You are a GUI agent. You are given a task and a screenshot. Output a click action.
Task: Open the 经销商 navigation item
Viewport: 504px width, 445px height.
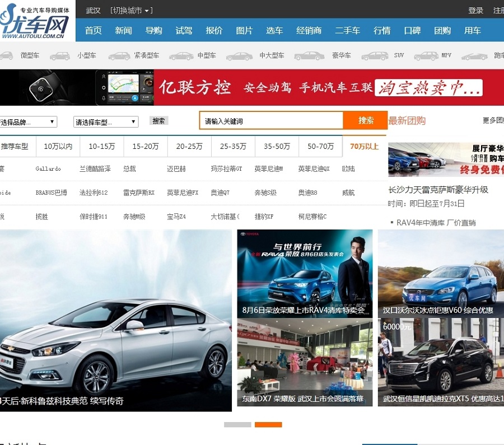(x=309, y=31)
